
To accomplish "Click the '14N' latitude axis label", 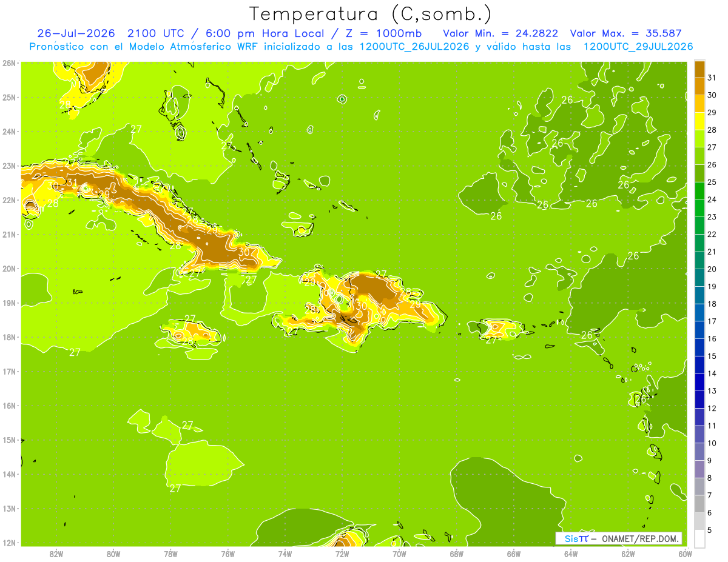I will [x=8, y=474].
